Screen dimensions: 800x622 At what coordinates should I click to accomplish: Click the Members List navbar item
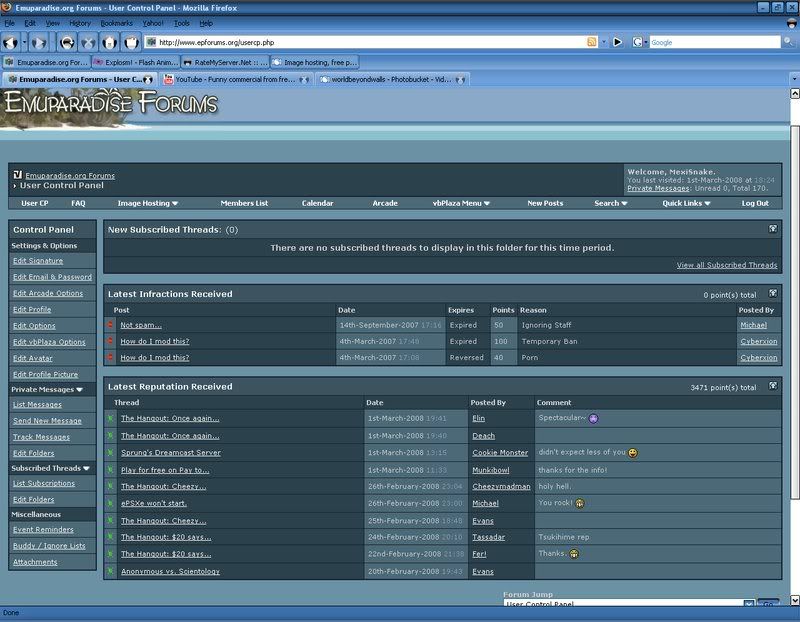coord(244,203)
